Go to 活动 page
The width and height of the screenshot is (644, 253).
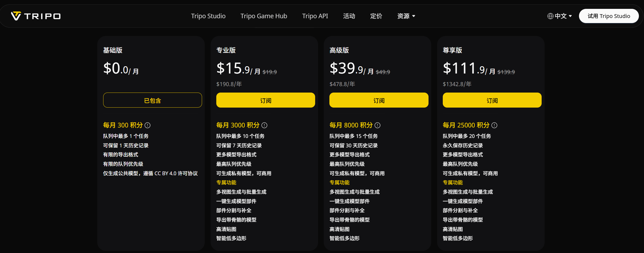point(349,16)
